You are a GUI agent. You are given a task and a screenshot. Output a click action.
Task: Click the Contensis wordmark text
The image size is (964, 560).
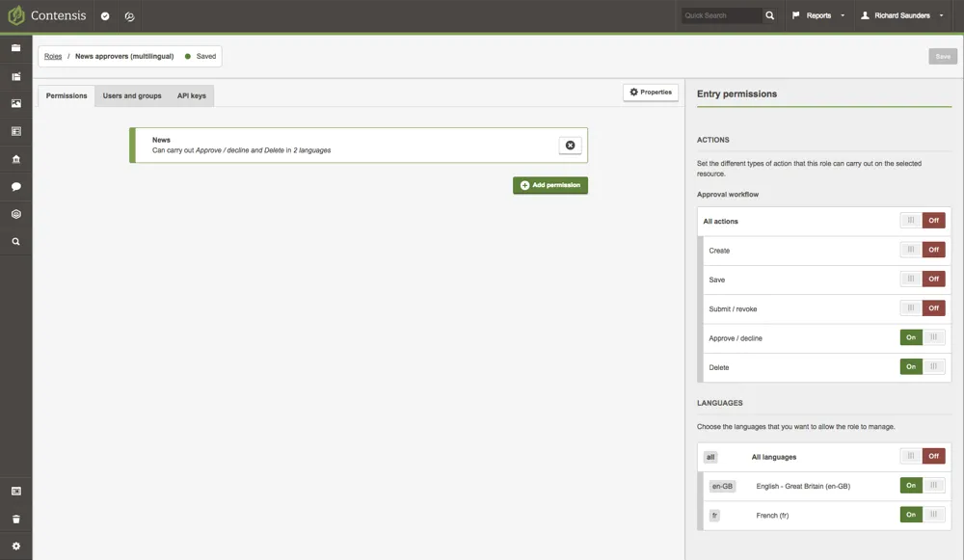point(59,15)
